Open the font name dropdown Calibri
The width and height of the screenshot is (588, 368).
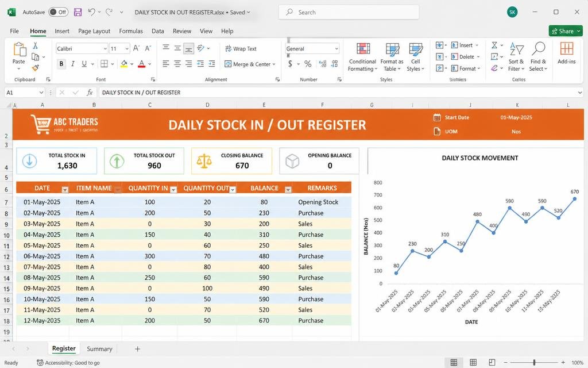click(x=106, y=49)
